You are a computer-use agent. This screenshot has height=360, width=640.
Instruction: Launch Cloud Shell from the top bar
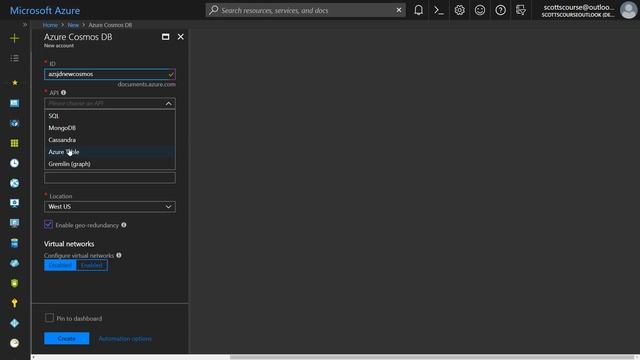tap(439, 10)
